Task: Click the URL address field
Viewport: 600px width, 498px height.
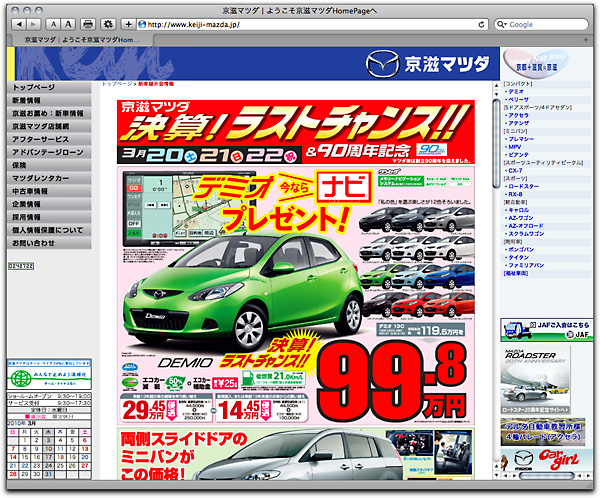Action: click(300, 23)
